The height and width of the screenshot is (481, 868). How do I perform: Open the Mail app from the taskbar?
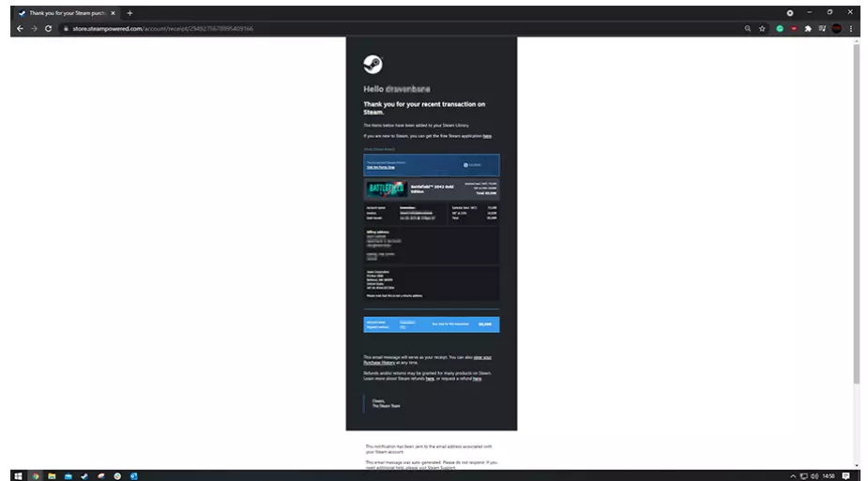[x=69, y=476]
